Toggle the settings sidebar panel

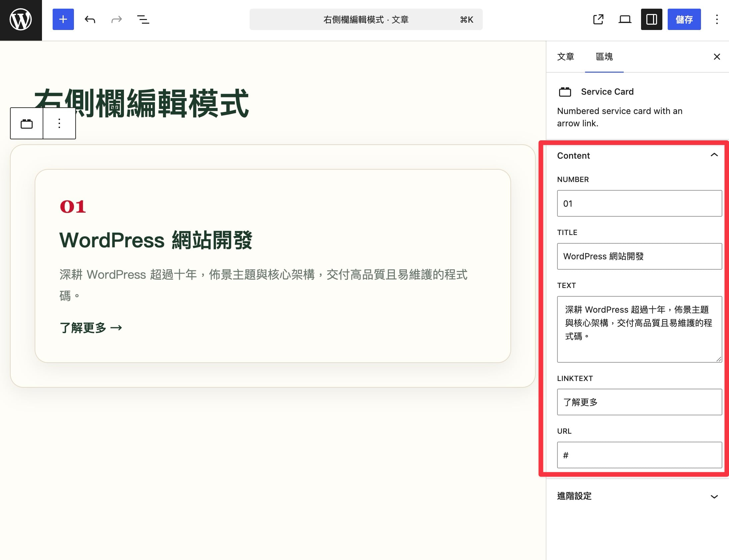coord(652,19)
